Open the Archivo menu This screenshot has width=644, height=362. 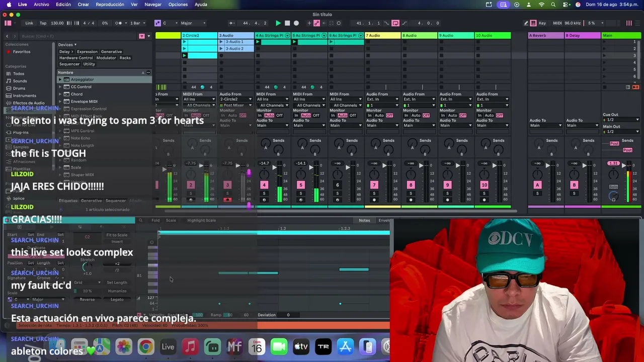[41, 5]
